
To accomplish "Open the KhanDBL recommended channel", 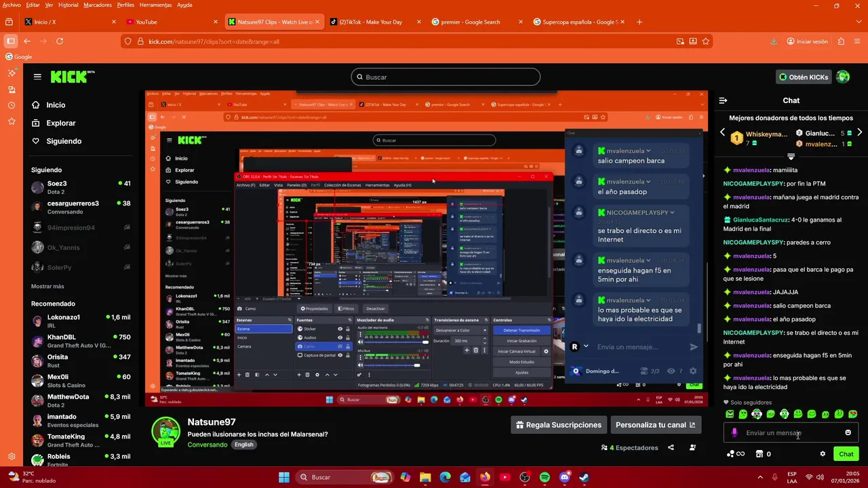I will tap(81, 340).
